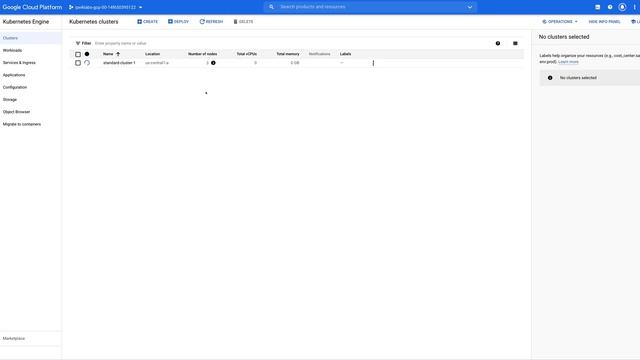Select the standard-cluster-1 row checkbox
640x360 pixels.
[x=78, y=63]
